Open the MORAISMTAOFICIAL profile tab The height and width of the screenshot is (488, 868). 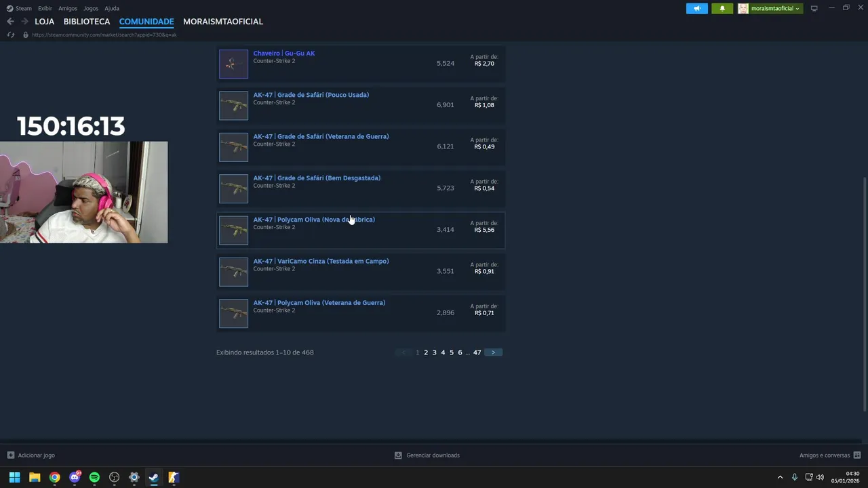pyautogui.click(x=223, y=22)
